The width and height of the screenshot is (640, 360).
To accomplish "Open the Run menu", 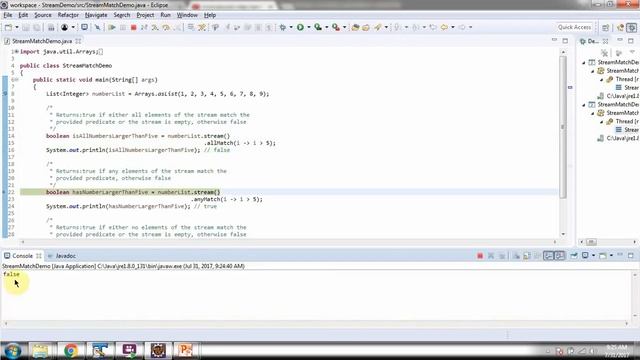I will pos(165,15).
